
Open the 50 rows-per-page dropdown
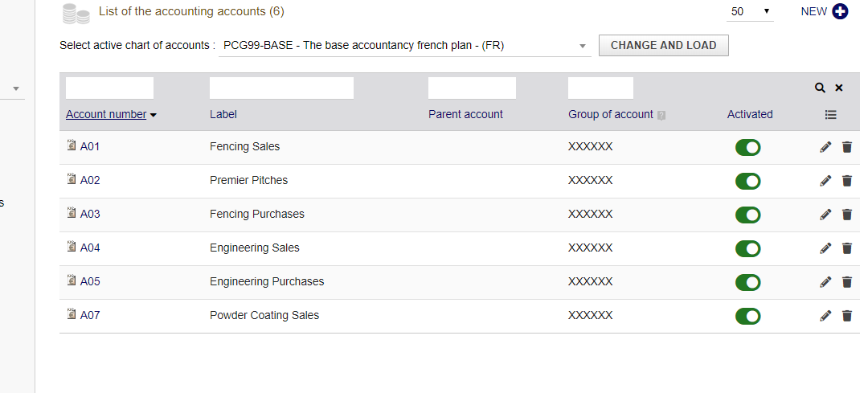pos(750,11)
